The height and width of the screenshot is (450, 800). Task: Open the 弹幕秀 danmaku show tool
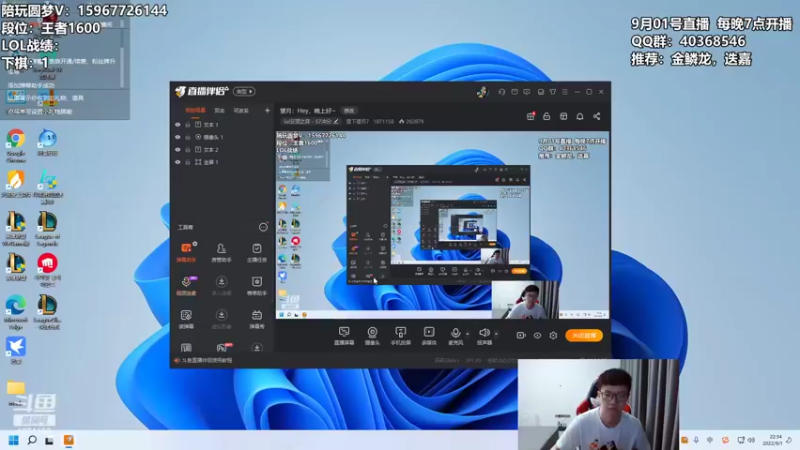click(x=257, y=319)
